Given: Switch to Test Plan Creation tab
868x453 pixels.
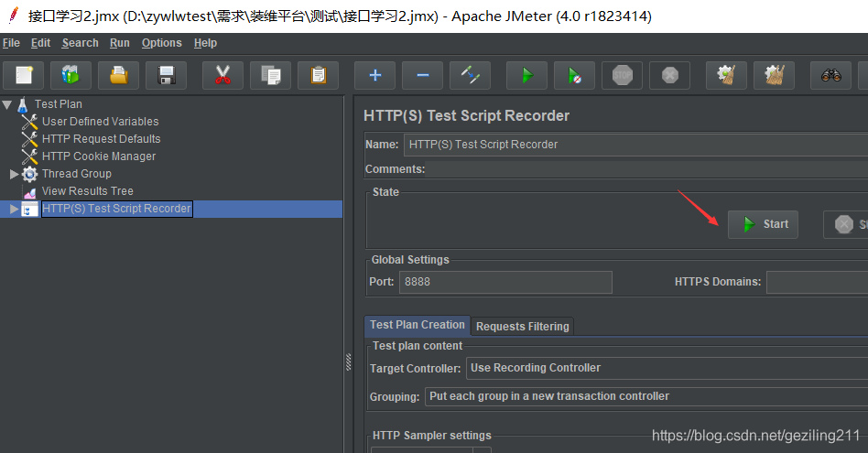Looking at the screenshot, I should click(418, 325).
